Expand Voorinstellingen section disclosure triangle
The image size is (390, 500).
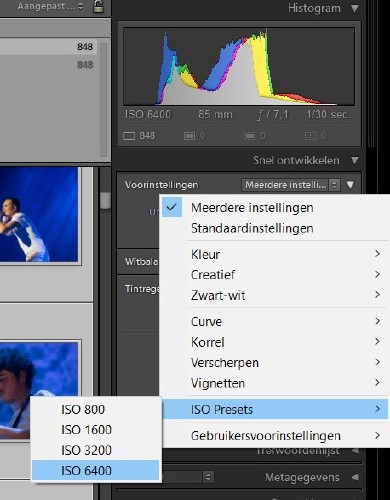point(350,185)
